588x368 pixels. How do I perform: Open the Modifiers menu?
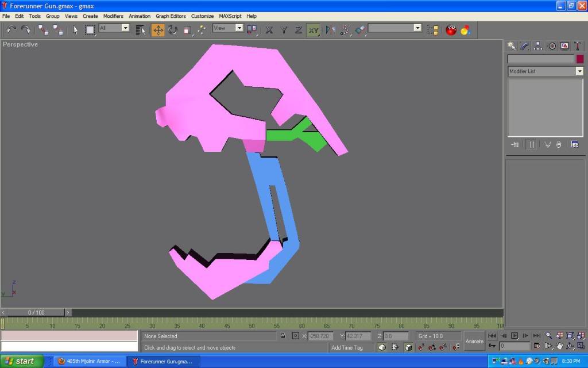(113, 16)
